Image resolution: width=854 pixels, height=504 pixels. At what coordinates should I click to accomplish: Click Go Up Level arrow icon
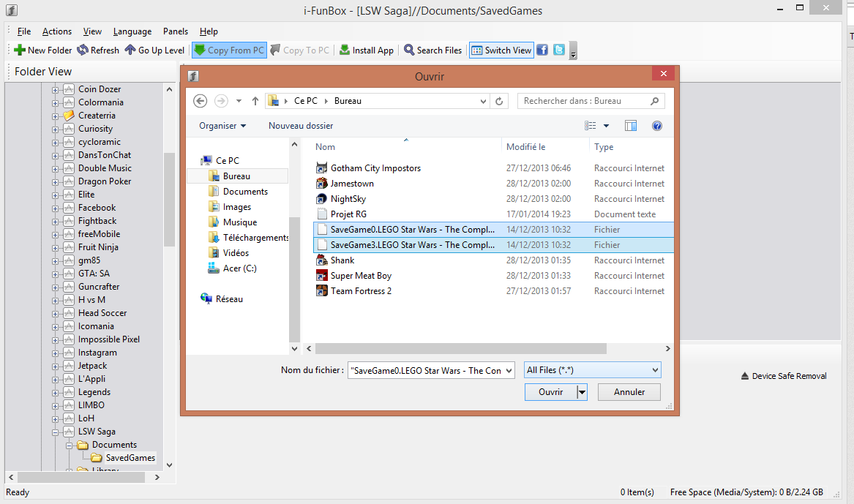130,50
